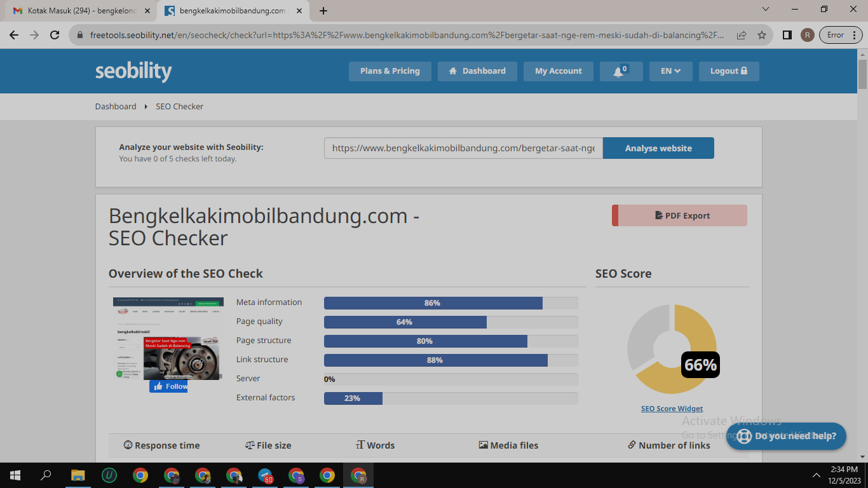Open the Do you need help? chat

coord(787,437)
